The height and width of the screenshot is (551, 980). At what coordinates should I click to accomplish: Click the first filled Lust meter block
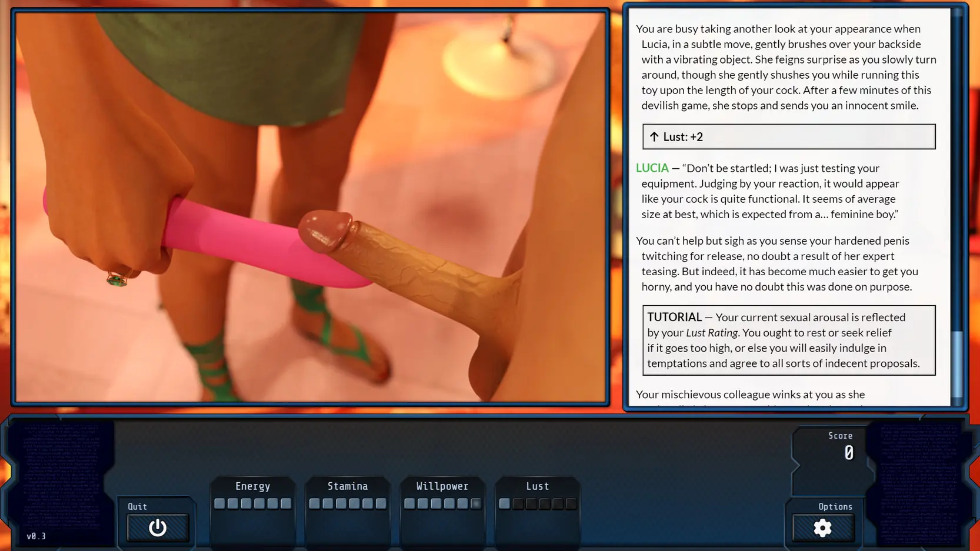click(504, 503)
